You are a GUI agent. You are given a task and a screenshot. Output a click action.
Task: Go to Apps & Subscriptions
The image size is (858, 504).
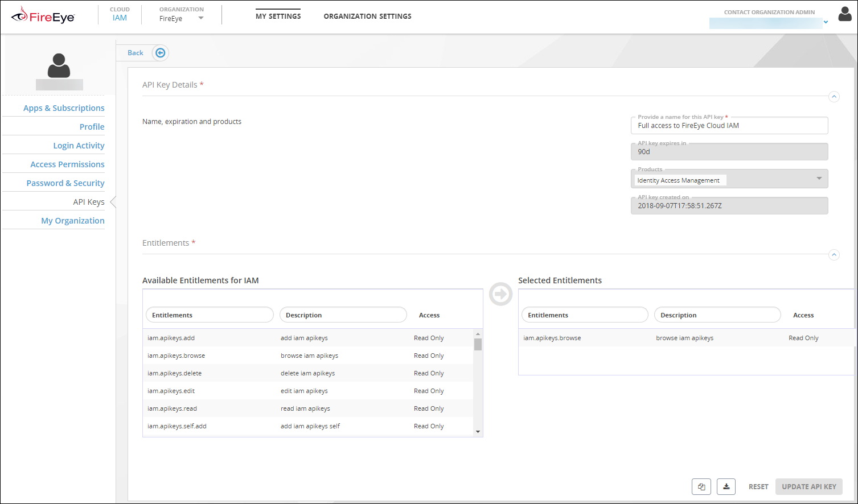tap(64, 108)
